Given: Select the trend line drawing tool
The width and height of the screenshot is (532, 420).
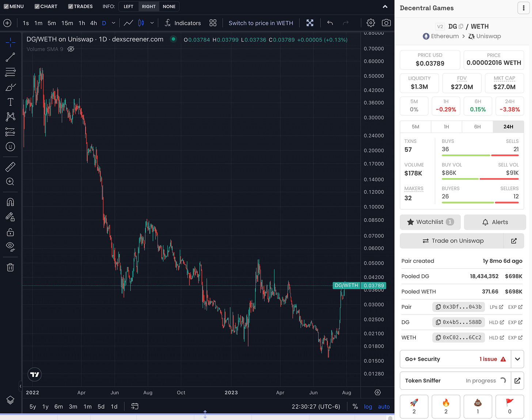Looking at the screenshot, I should 10,57.
